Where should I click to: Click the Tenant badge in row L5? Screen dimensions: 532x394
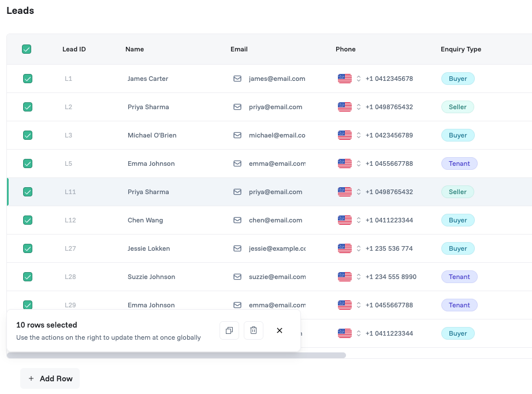pyautogui.click(x=459, y=163)
